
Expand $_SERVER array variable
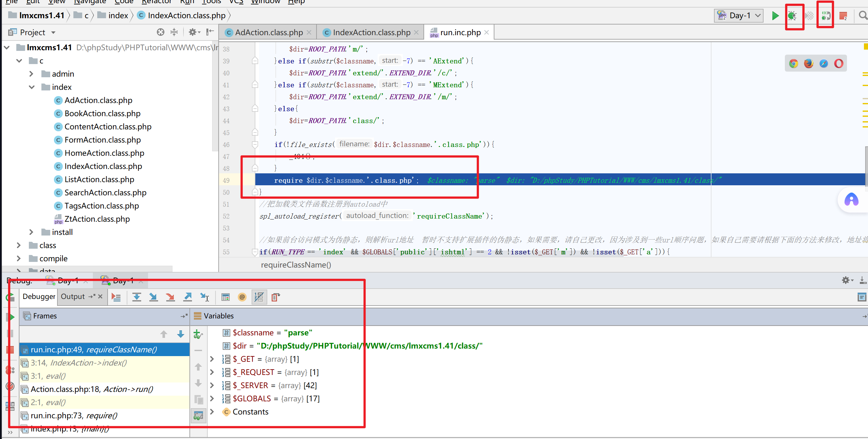coord(212,385)
